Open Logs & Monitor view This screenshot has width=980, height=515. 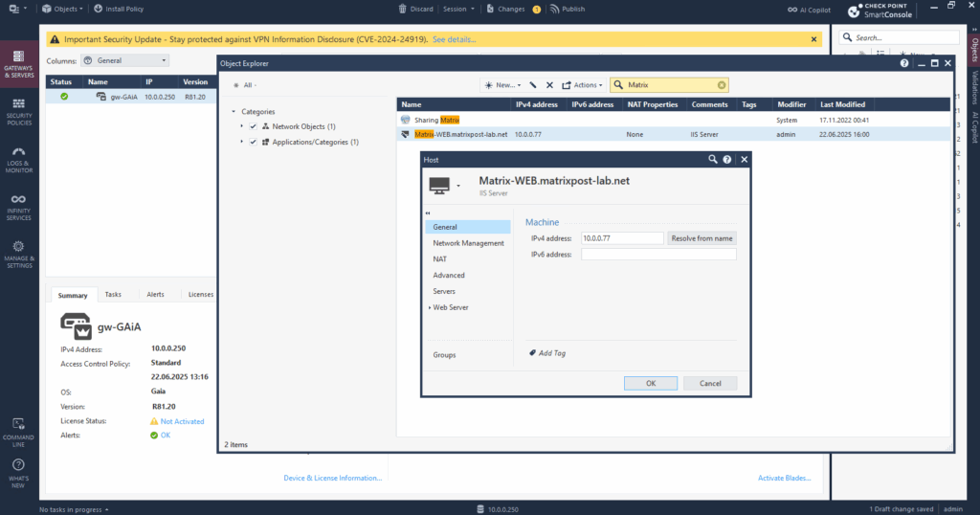[x=19, y=160]
